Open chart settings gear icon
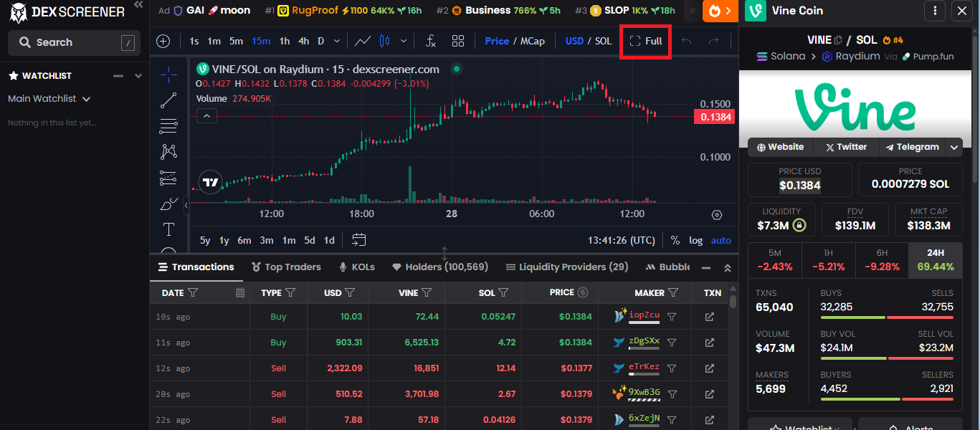 [717, 214]
